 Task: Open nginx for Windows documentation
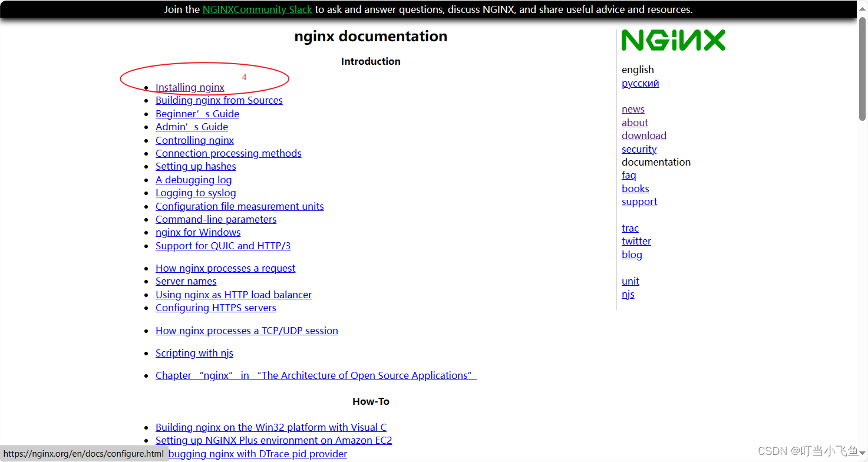pyautogui.click(x=198, y=232)
